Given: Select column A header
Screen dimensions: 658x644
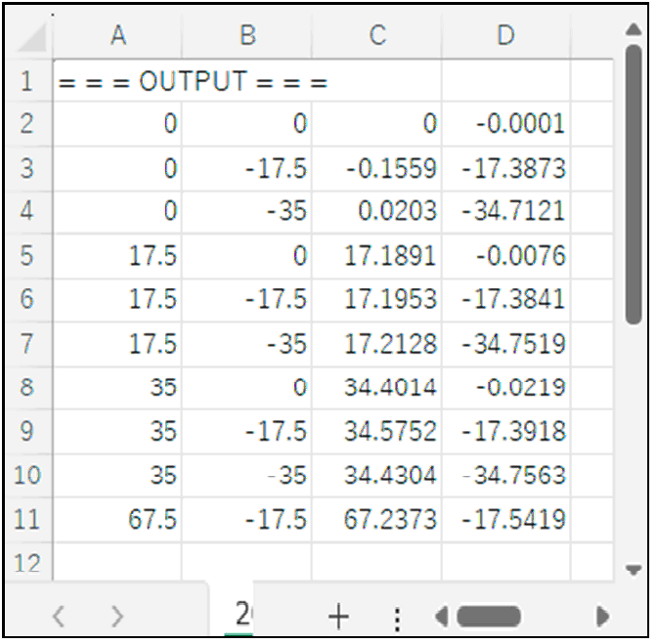Looking at the screenshot, I should tap(118, 37).
